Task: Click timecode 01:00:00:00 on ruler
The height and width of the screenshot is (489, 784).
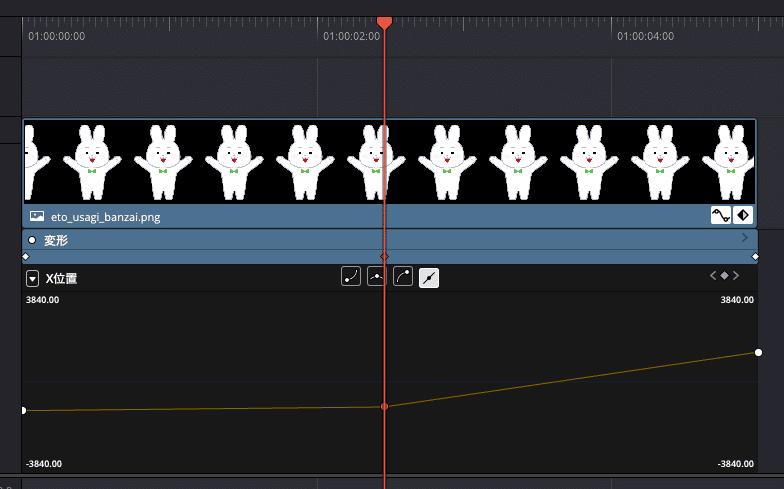Action: click(x=56, y=36)
